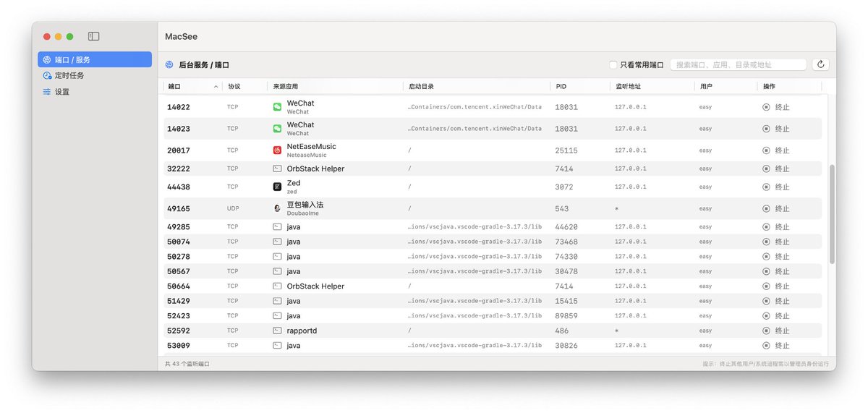Click the PID 486 value

pyautogui.click(x=562, y=331)
